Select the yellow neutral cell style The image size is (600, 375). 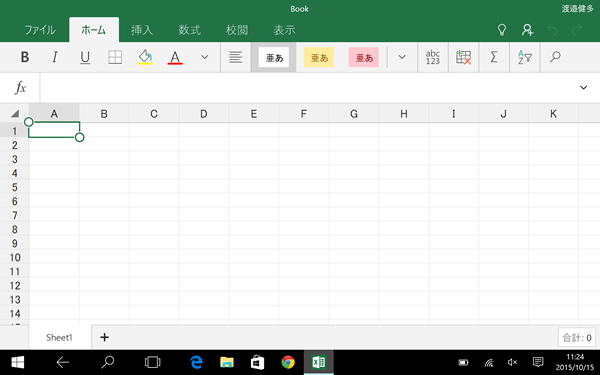coord(319,57)
